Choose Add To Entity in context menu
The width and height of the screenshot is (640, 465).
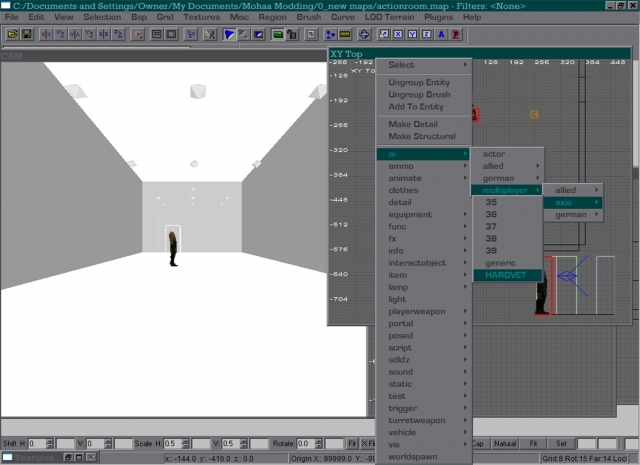(424, 107)
